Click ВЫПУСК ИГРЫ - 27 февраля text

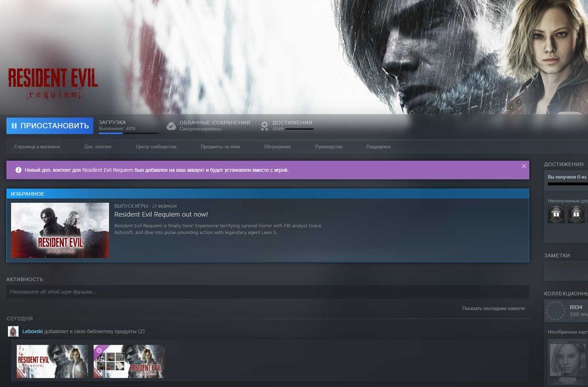click(145, 206)
